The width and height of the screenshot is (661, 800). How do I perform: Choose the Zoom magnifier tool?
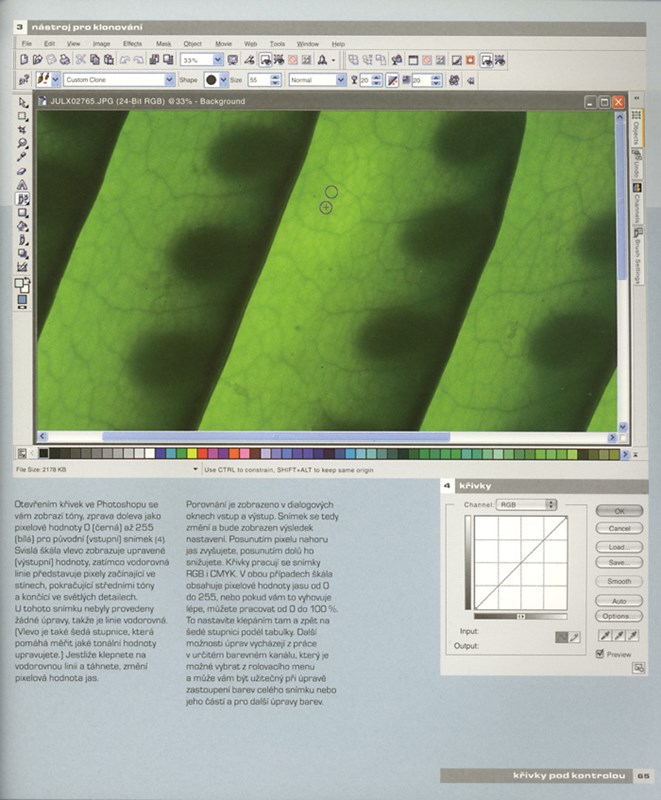click(22, 143)
